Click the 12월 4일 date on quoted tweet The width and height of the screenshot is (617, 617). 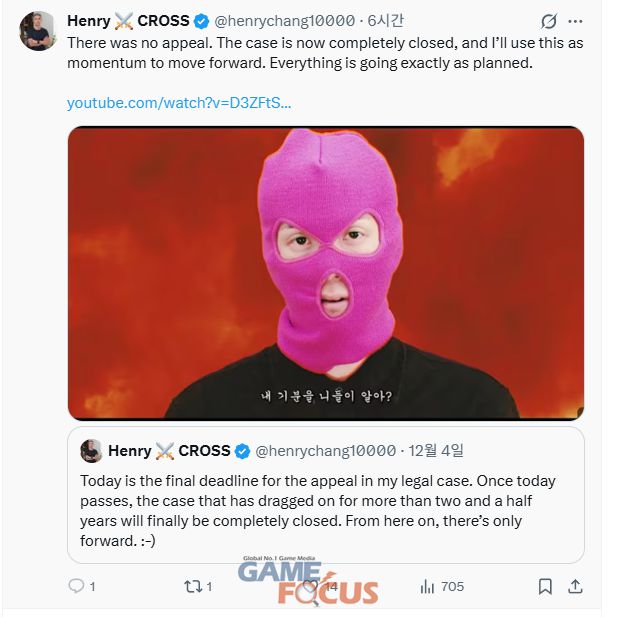coord(437,451)
